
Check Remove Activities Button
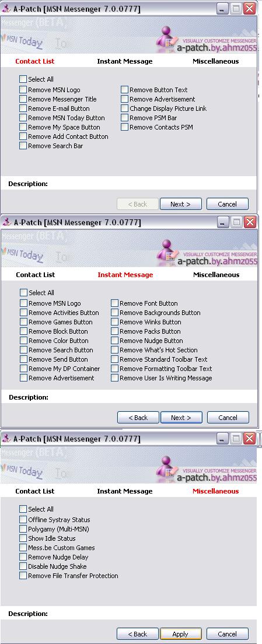(23, 313)
